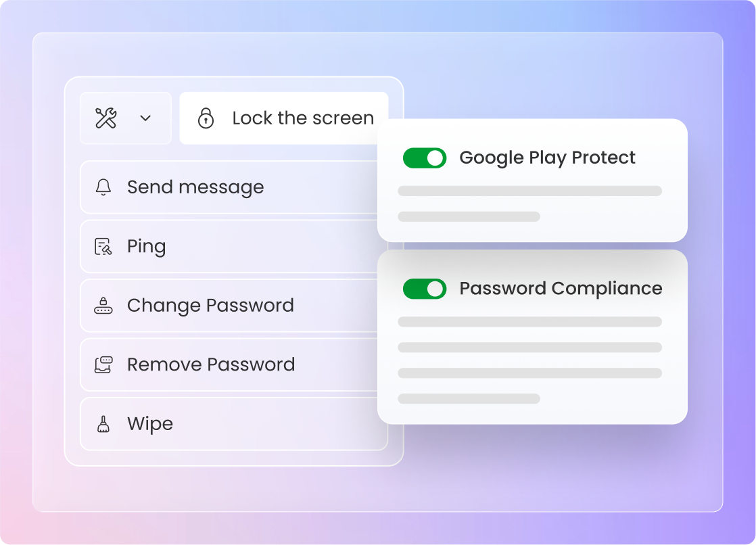Click the Wipe action row
This screenshot has height=545, width=756.
pyautogui.click(x=234, y=424)
